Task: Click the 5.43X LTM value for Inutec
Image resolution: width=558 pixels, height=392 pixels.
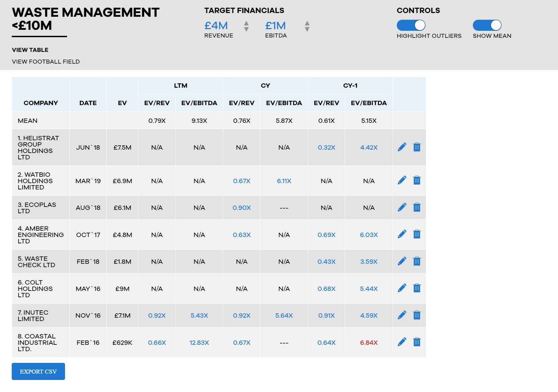Action: [x=199, y=315]
